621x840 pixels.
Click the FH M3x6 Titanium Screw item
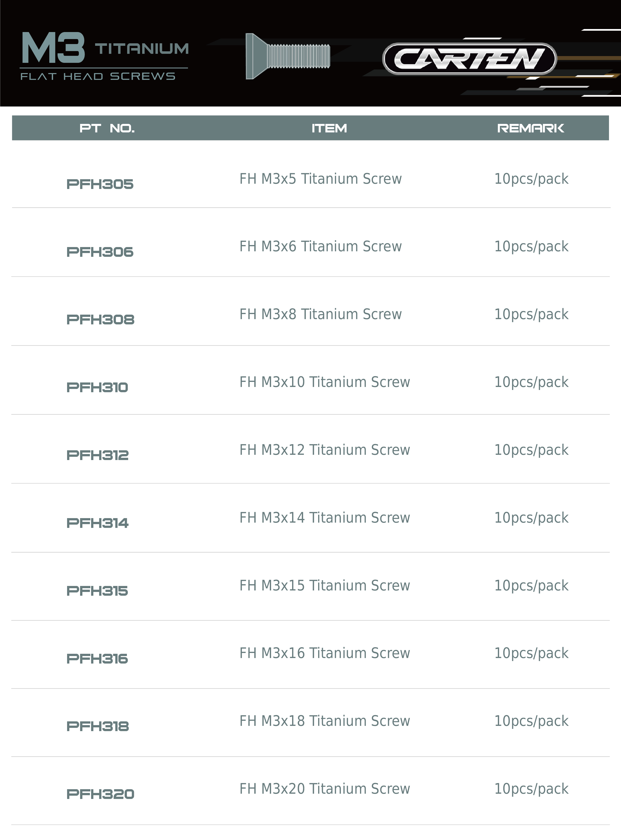(321, 246)
